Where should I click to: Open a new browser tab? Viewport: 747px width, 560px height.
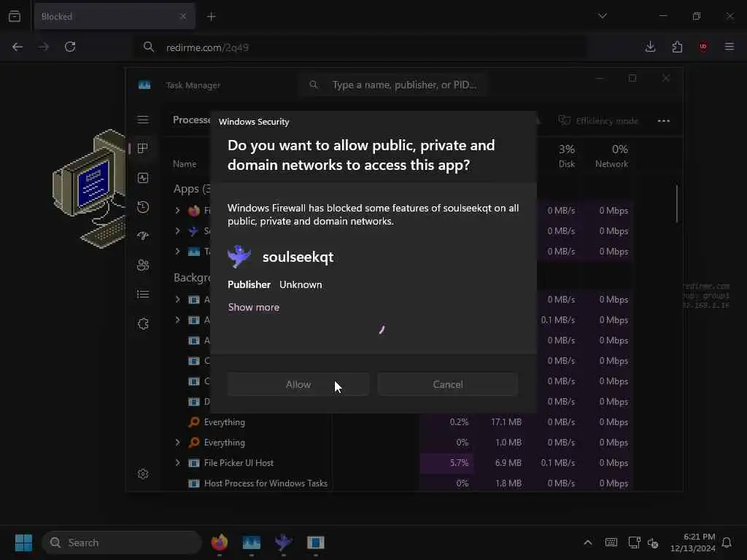coord(212,17)
